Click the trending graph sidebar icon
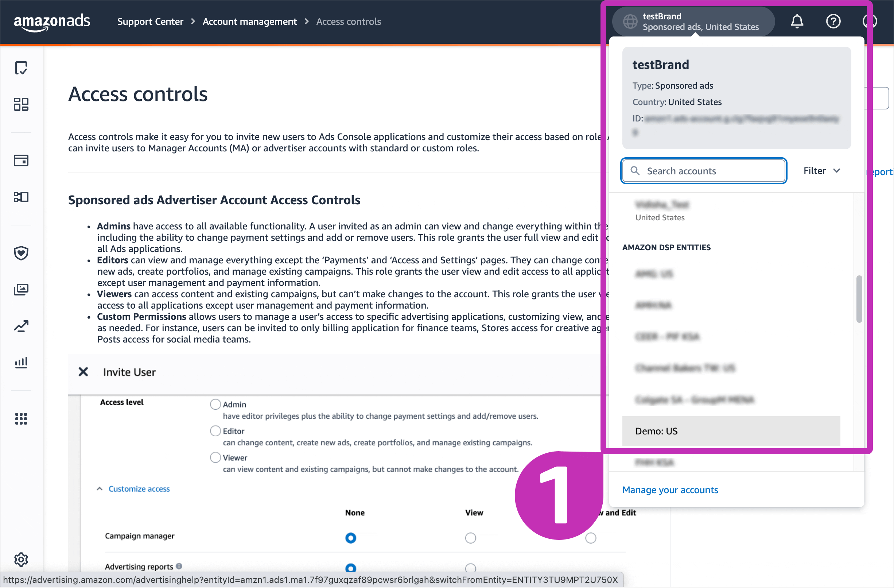This screenshot has width=894, height=588. click(x=21, y=326)
